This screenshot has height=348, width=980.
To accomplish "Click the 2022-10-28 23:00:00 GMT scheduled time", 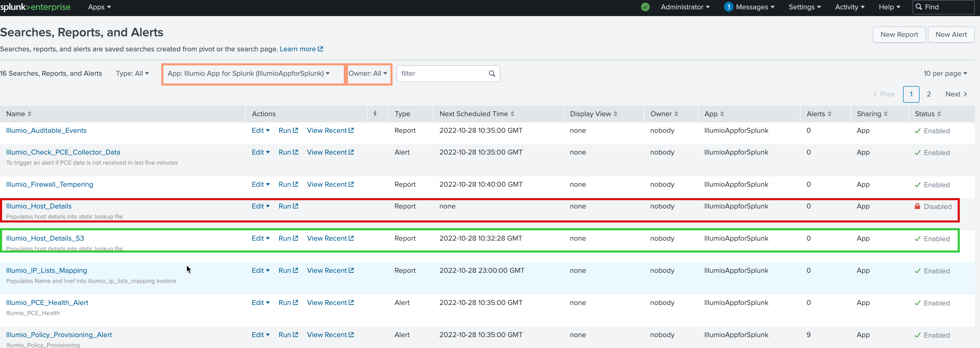I will (x=482, y=270).
